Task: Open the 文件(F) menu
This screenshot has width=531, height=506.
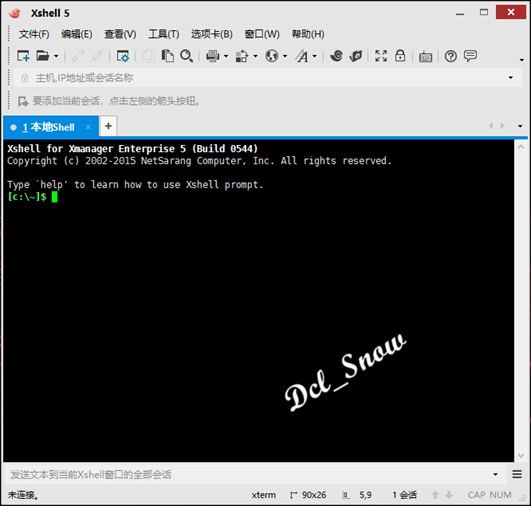Action: point(34,34)
